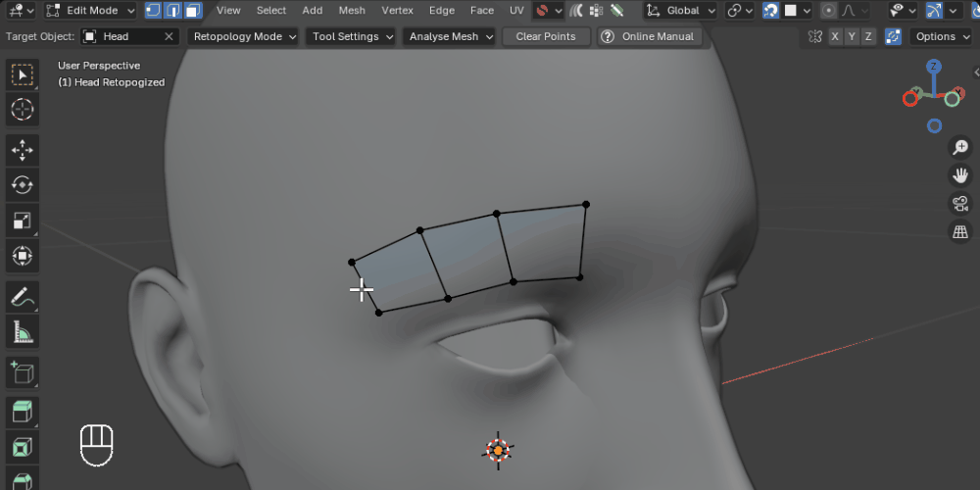Clear the Head target object field
This screenshot has height=490, width=980.
(x=169, y=36)
